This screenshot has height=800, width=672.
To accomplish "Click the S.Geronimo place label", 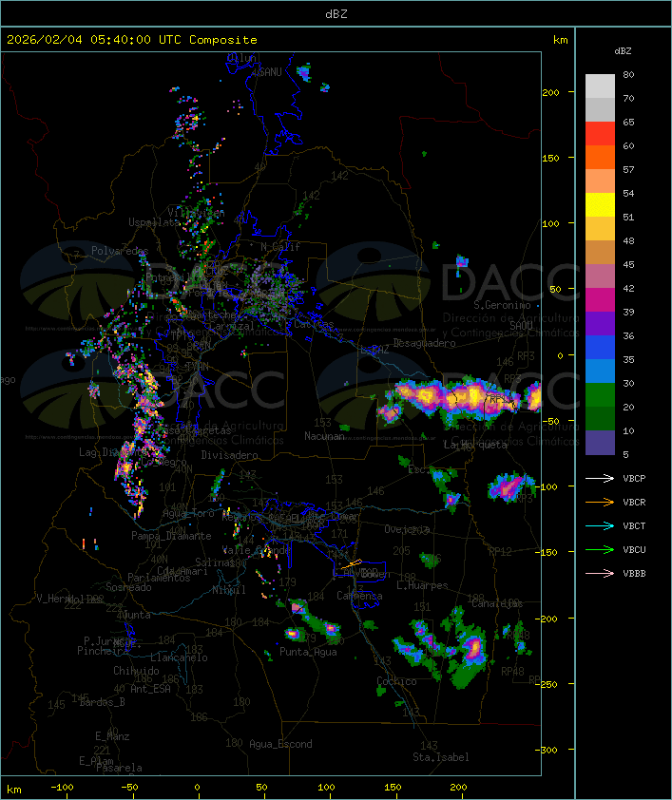I will coord(502,305).
